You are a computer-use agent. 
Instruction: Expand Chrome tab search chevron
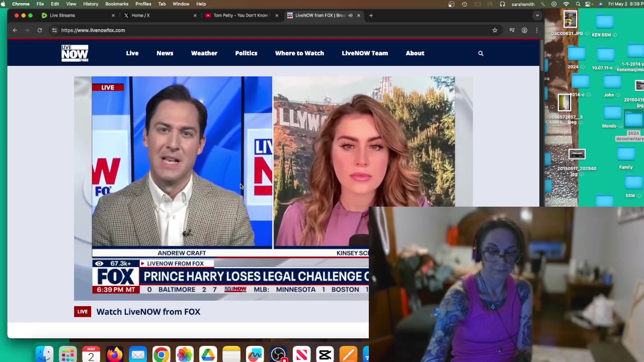(537, 15)
